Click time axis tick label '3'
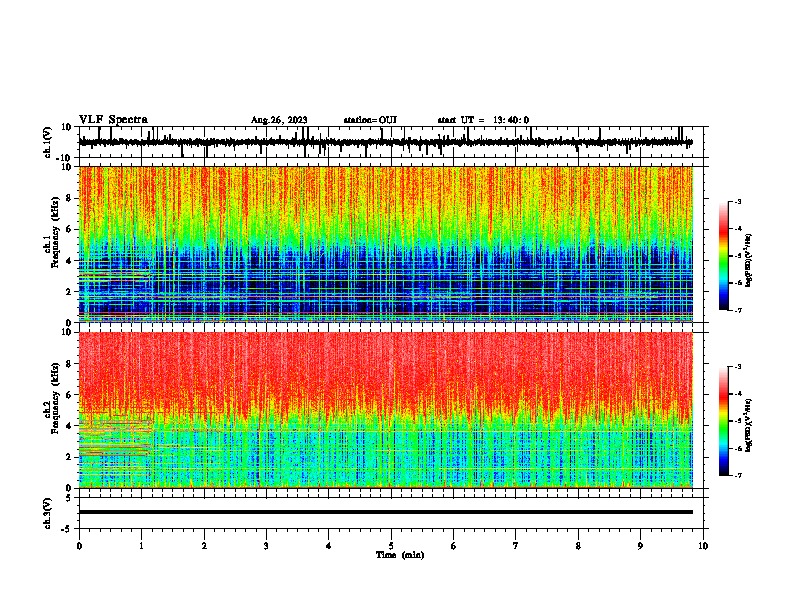Screen dimensions: 792x612 (x=266, y=546)
